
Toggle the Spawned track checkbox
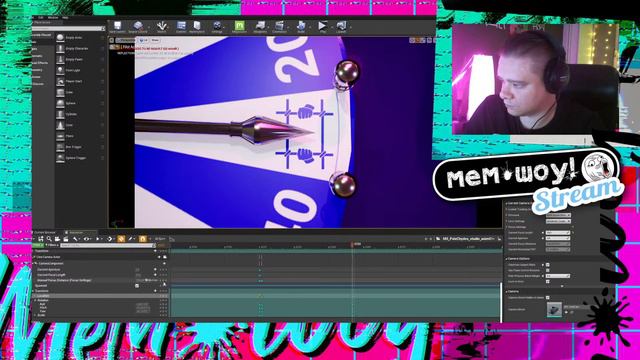137,286
